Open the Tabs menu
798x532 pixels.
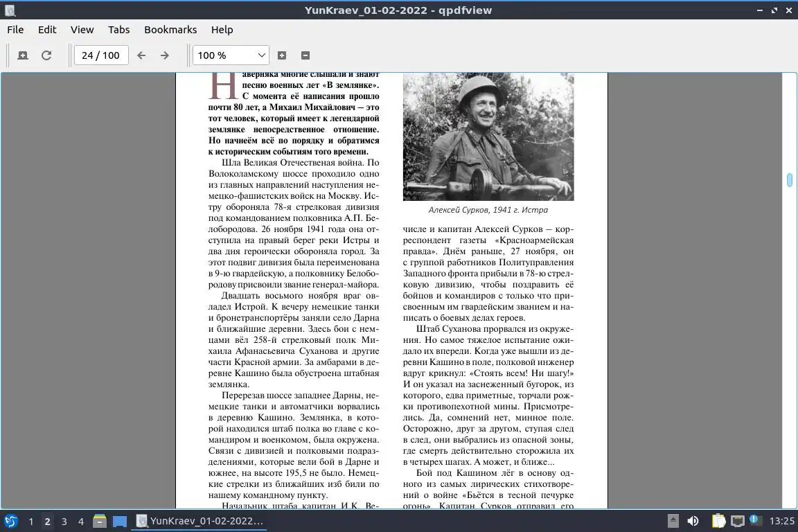pyautogui.click(x=118, y=30)
